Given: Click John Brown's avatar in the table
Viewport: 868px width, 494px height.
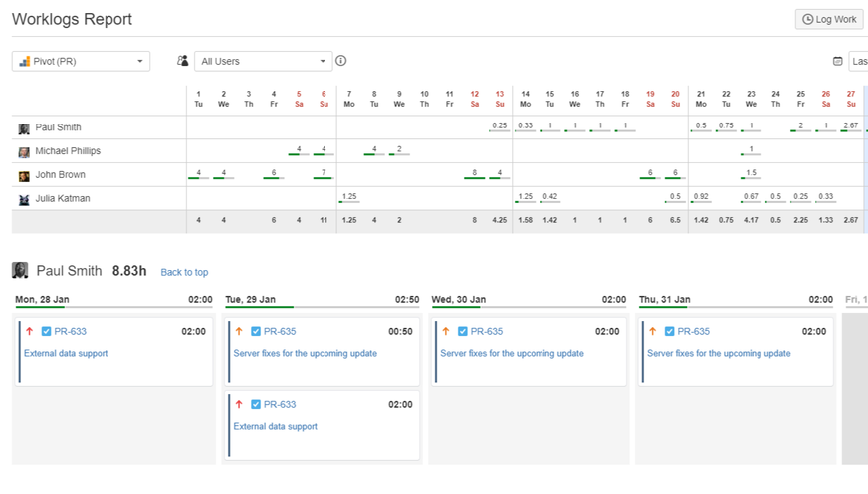Looking at the screenshot, I should (x=24, y=176).
